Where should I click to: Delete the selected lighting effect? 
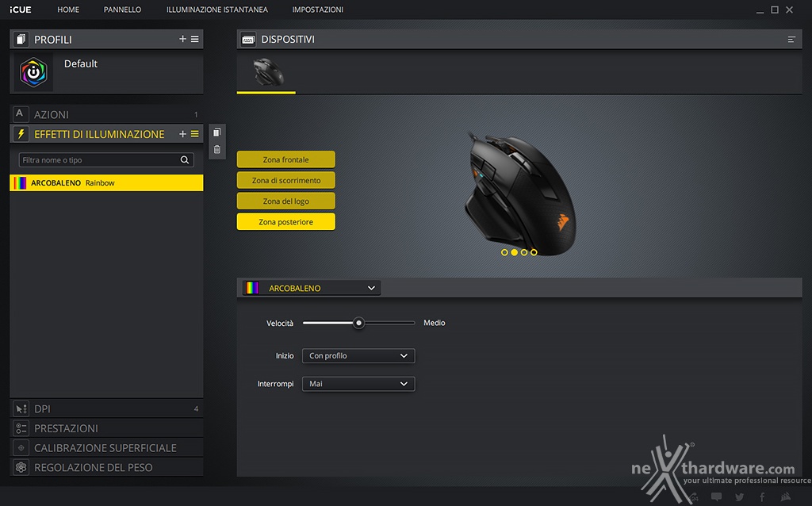click(217, 149)
